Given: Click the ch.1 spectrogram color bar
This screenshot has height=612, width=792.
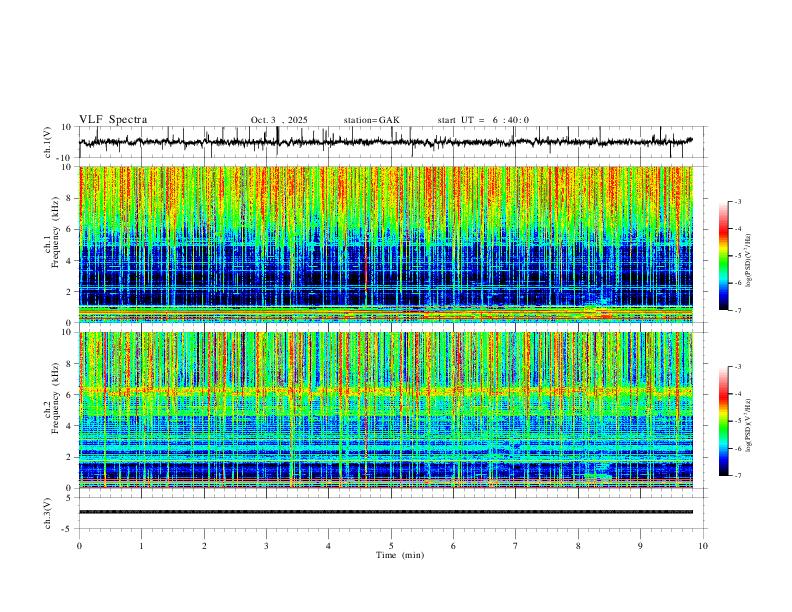Looking at the screenshot, I should (x=723, y=256).
